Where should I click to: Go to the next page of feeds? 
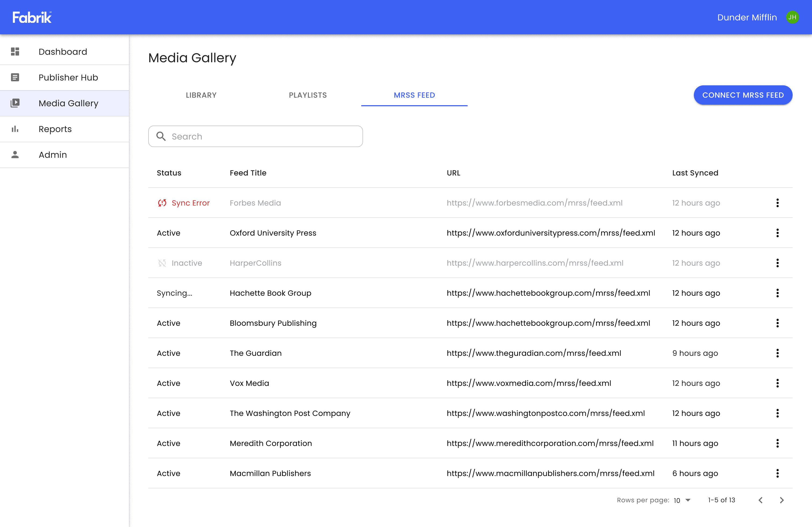click(x=782, y=500)
